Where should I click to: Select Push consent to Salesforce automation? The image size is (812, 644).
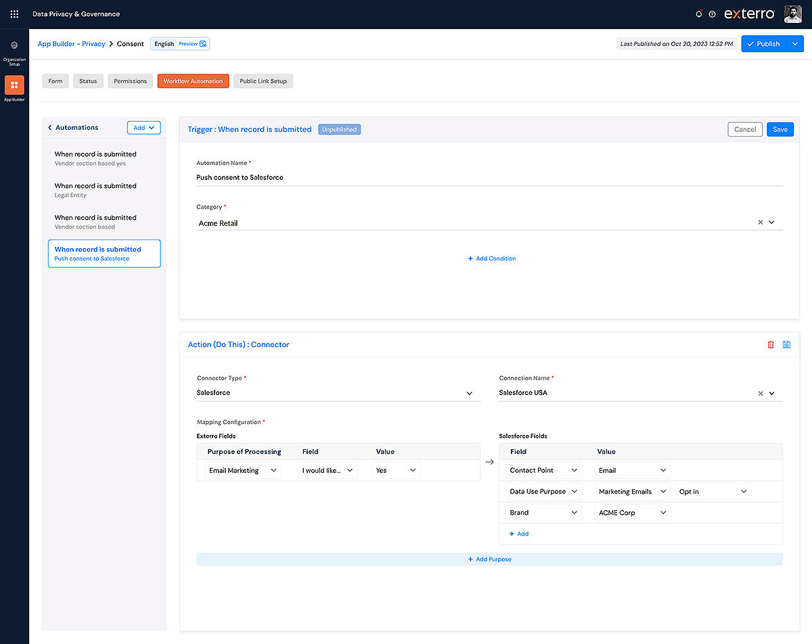click(104, 254)
